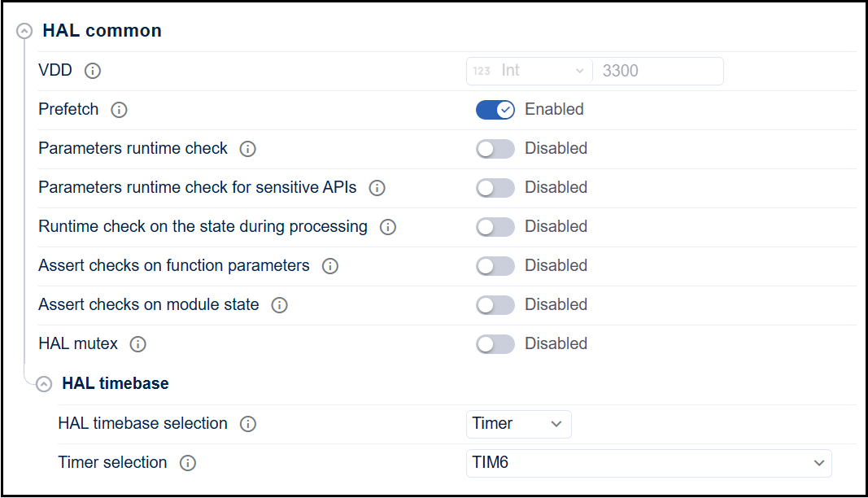Open the HAL timebase selection Timer dropdown
The image size is (868, 498).
pos(518,424)
